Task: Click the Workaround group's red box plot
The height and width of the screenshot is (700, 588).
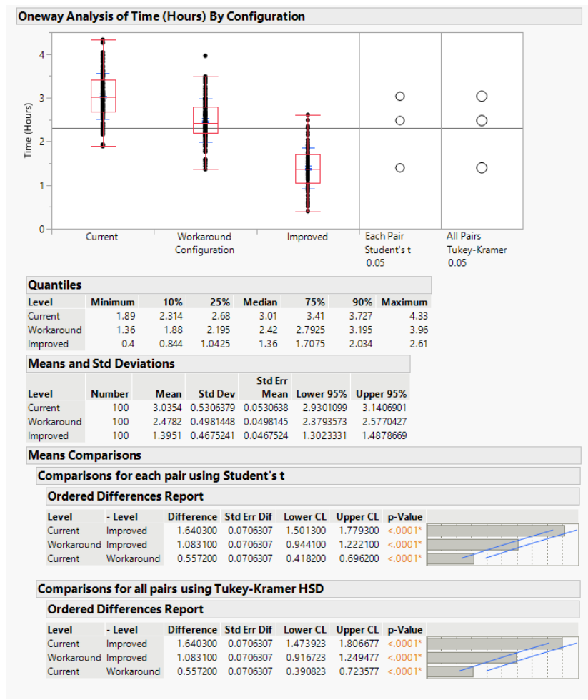Action: click(x=206, y=120)
